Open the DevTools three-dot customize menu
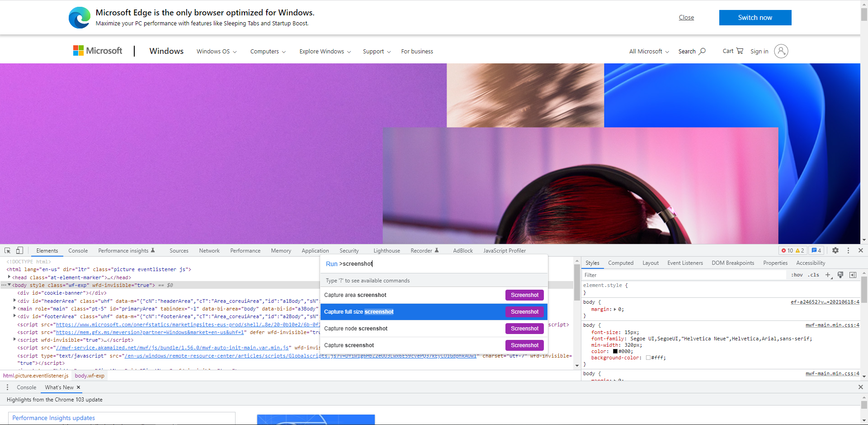 tap(848, 250)
